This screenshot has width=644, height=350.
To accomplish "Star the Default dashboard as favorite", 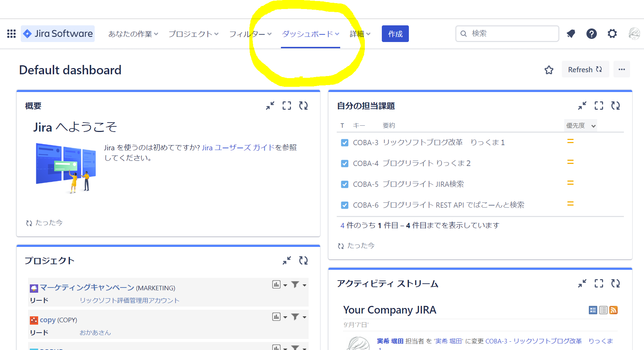I will pyautogui.click(x=549, y=70).
